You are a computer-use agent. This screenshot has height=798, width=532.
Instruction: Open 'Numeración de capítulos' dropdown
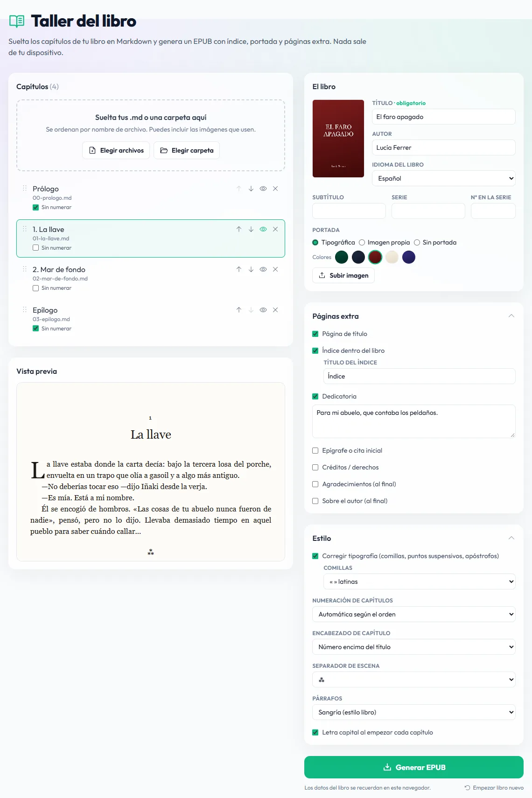point(414,614)
